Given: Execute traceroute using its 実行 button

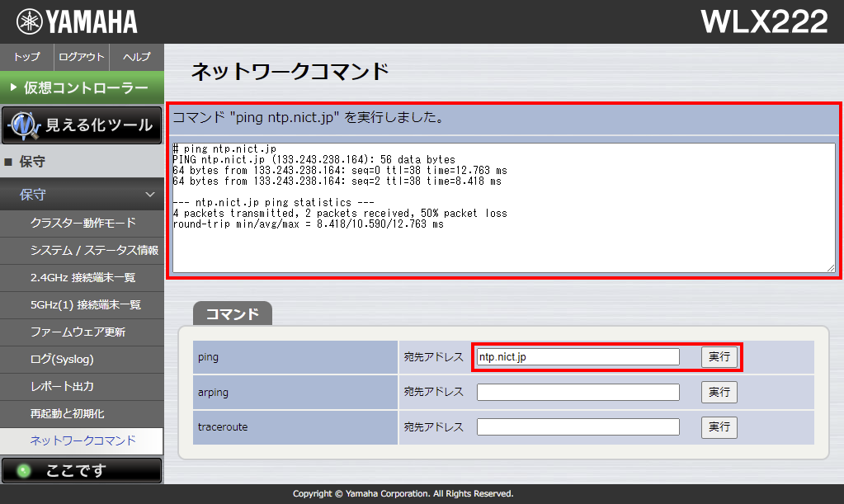Looking at the screenshot, I should tap(719, 427).
